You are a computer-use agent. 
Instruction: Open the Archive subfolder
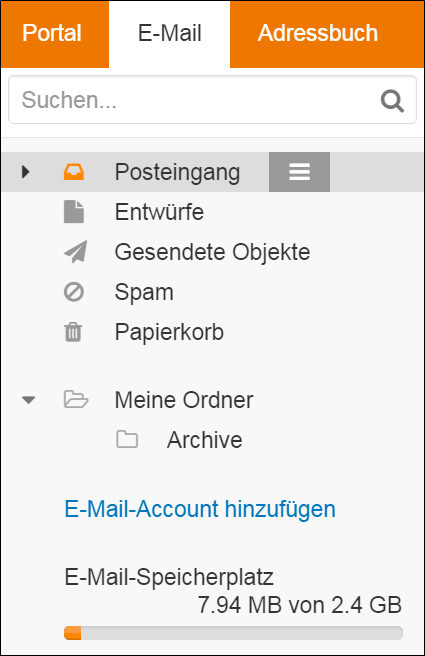pyautogui.click(x=205, y=440)
